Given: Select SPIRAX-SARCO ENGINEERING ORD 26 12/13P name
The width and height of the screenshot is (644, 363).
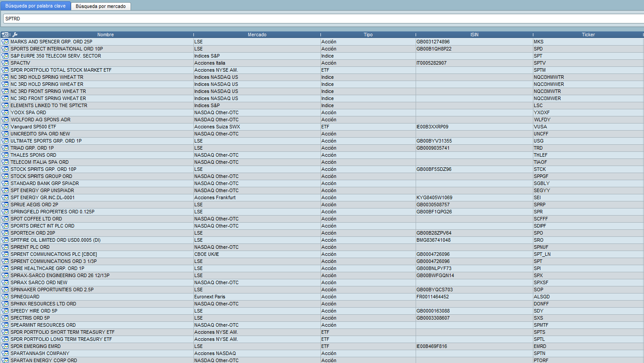Looking at the screenshot, I should point(60,275).
